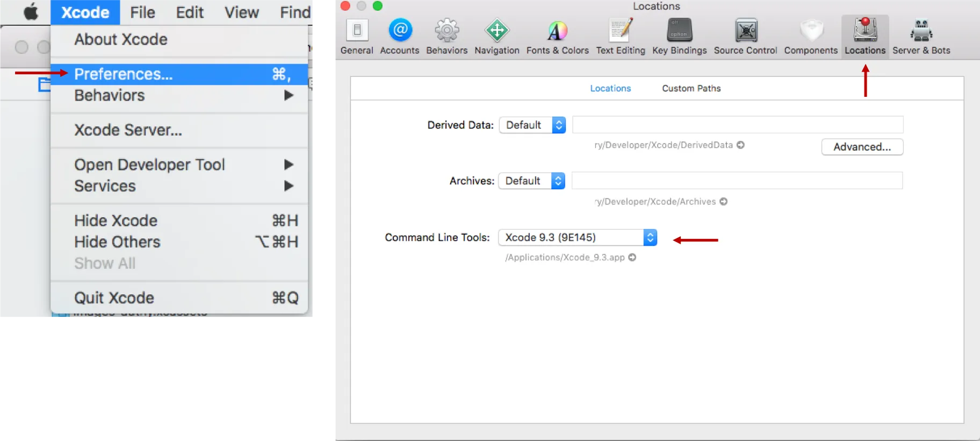Screen dimensions: 980x441
Task: Expand the Behaviors submenu
Action: point(289,96)
